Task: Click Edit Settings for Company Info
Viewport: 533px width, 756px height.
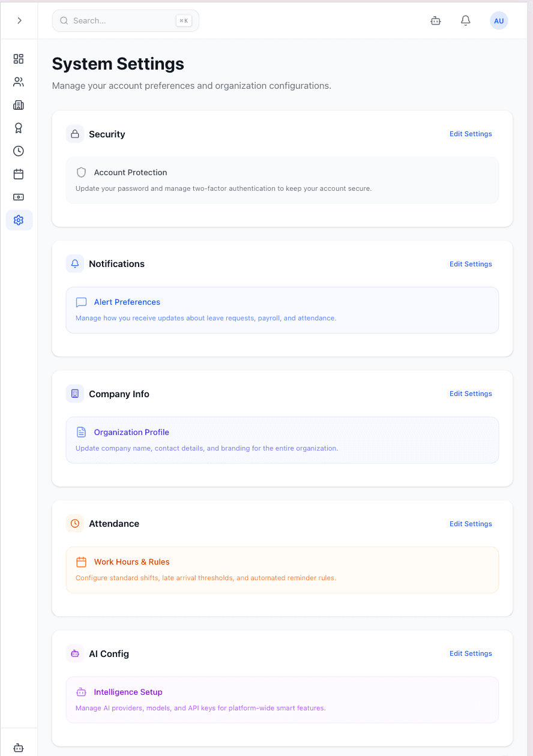Action: coord(471,394)
